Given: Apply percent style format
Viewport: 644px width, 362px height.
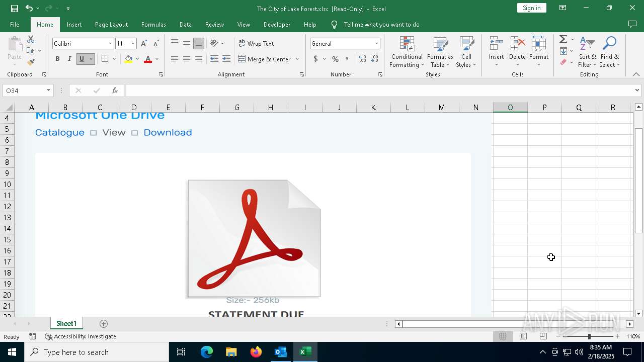Looking at the screenshot, I should pyautogui.click(x=335, y=59).
